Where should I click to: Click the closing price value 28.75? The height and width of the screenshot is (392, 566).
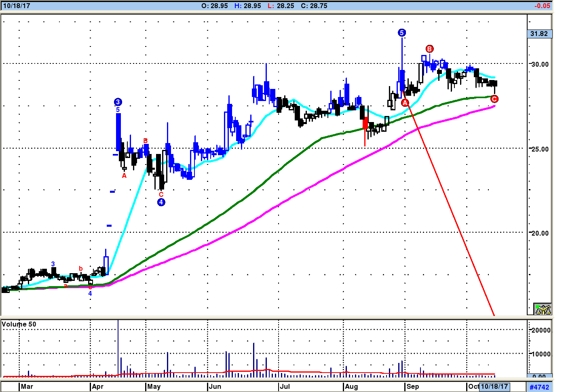coord(314,6)
